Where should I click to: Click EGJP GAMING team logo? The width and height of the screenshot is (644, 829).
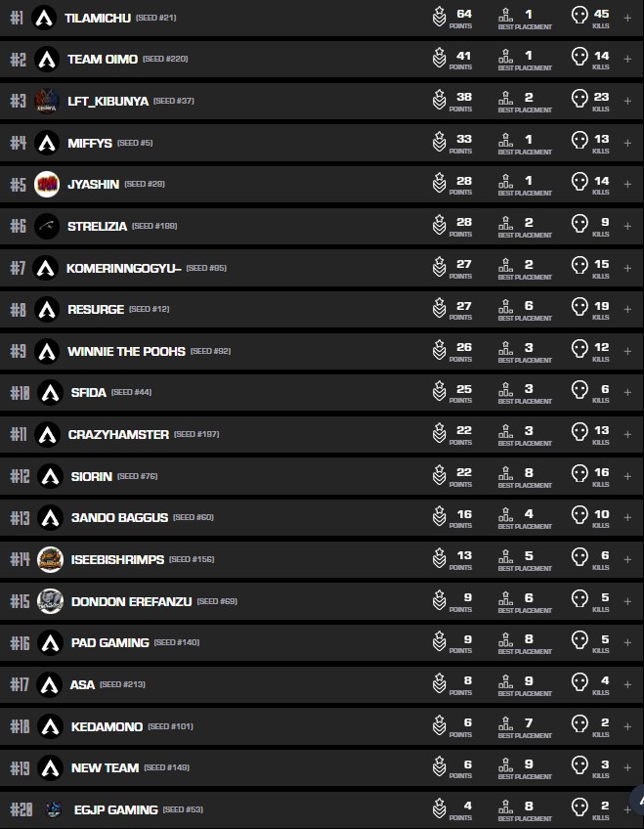click(54, 809)
